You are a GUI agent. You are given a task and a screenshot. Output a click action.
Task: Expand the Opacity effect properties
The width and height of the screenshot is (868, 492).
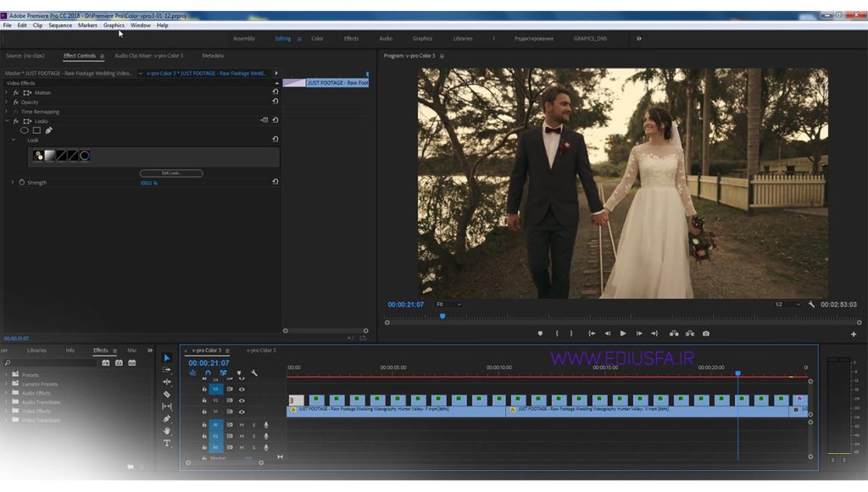(7, 102)
